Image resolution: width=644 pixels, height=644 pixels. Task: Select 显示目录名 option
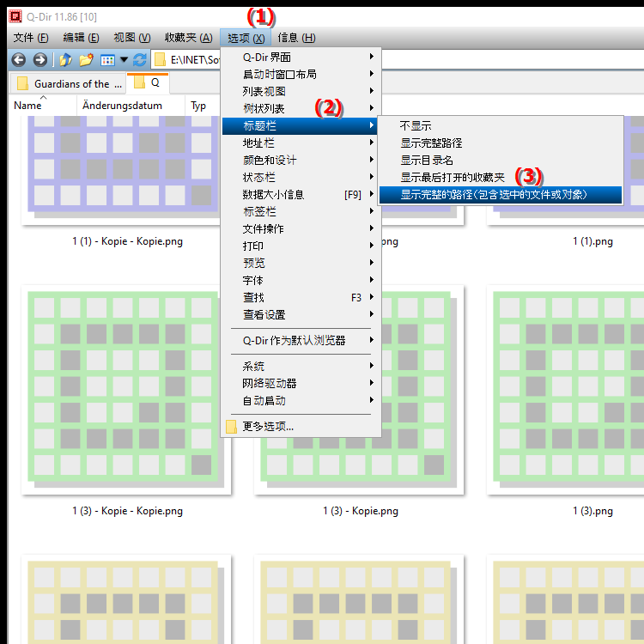click(x=501, y=161)
